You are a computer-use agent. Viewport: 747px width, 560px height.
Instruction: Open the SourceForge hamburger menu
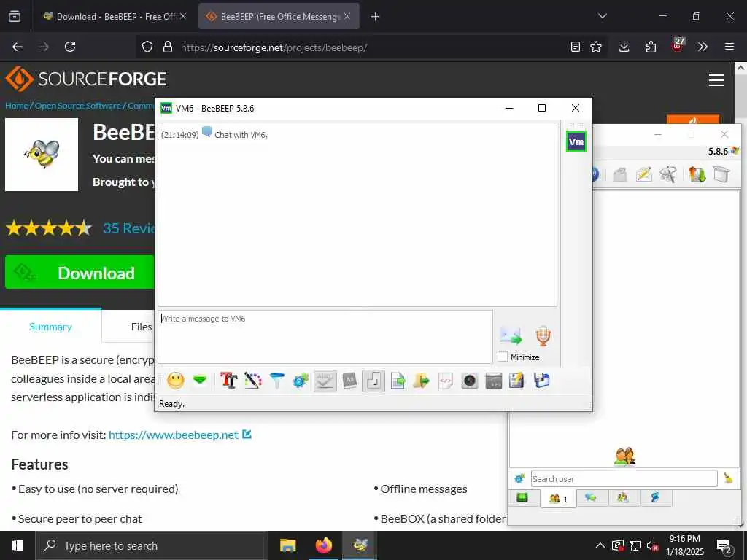tap(716, 80)
